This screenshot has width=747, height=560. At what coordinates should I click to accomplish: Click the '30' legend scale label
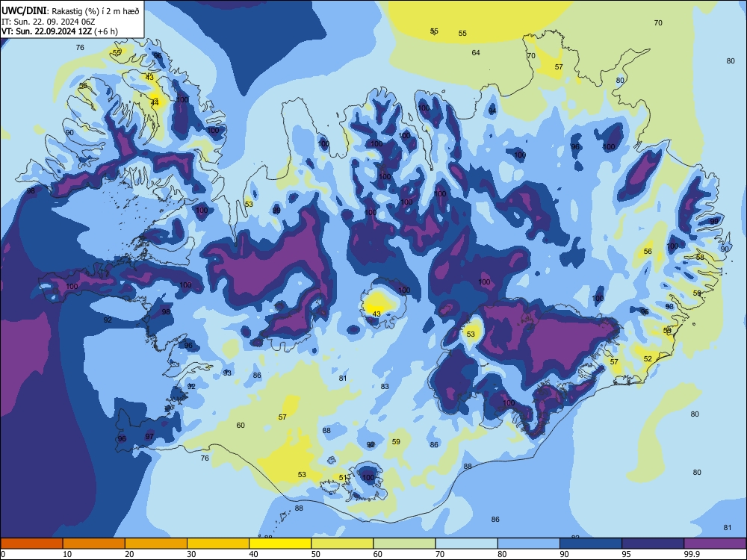tap(191, 554)
